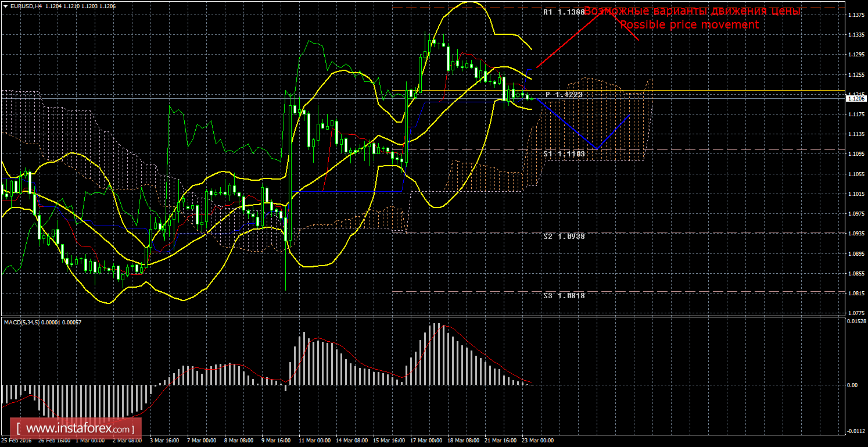Click the S1 1.1103 support label

(564, 153)
